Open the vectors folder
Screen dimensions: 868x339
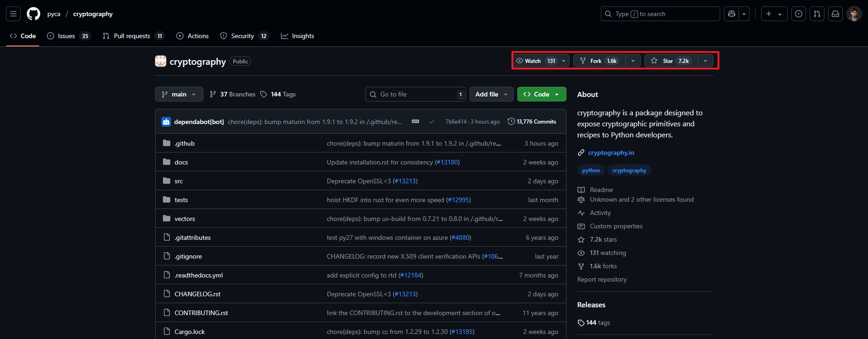[185, 219]
